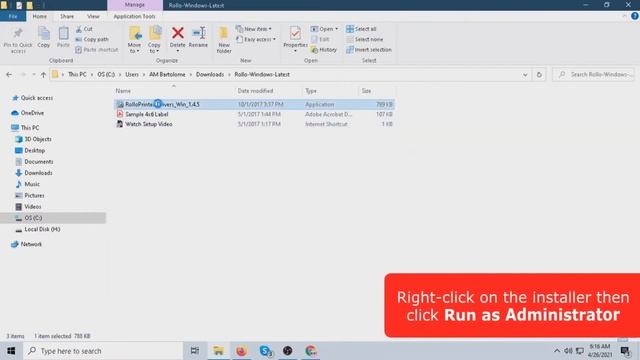Open the Easy access dropdown

coord(256,39)
